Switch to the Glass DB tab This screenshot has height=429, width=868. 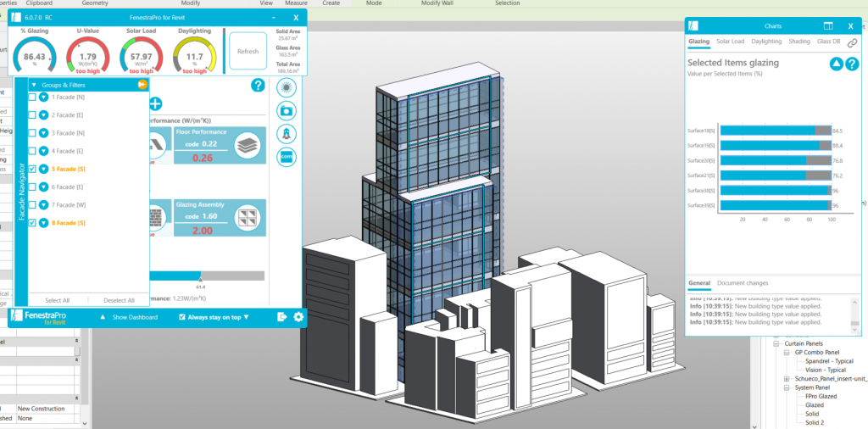828,42
